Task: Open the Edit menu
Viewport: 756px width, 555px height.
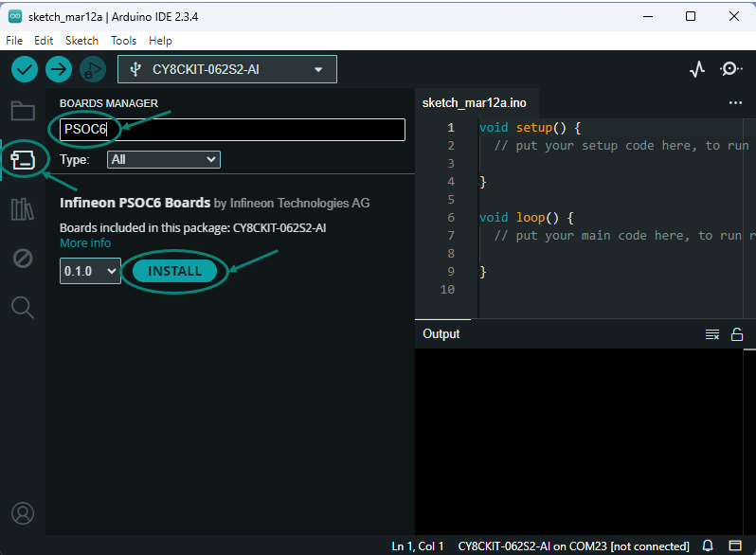Action: pos(44,41)
